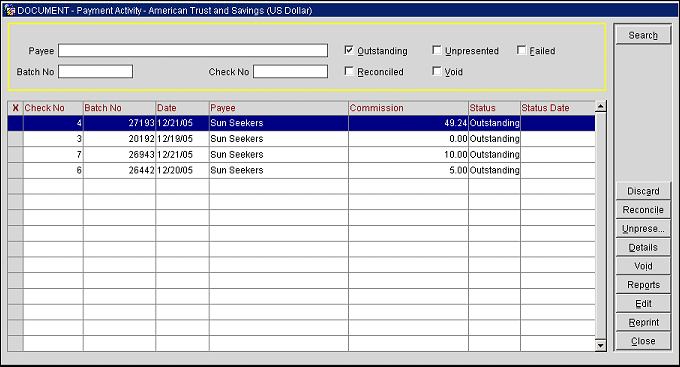Click the Reports button

click(x=643, y=285)
